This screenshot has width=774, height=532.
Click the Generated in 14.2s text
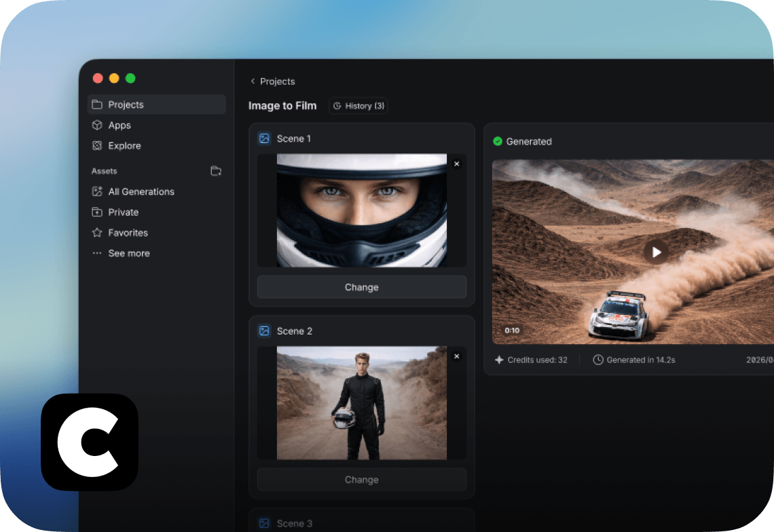641,360
